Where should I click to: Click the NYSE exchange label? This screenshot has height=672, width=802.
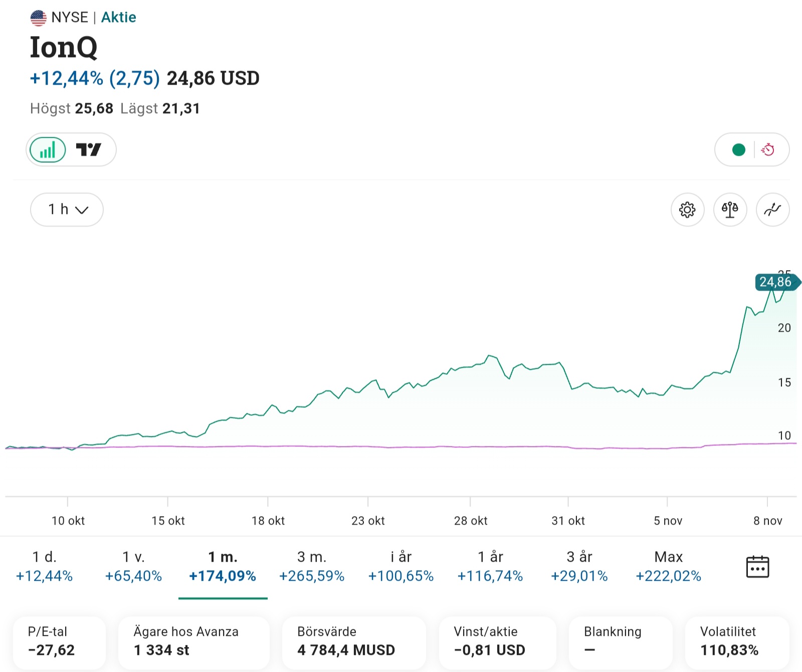click(70, 18)
